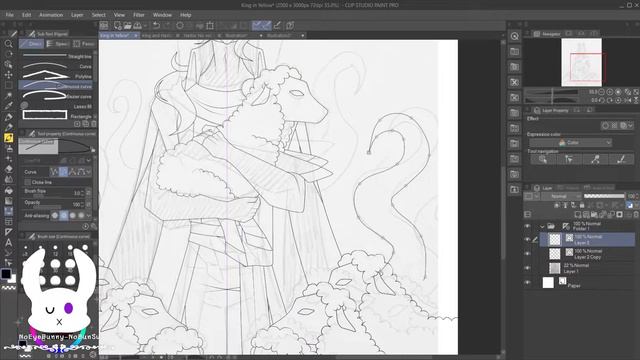
Task: Open the Save dropdown arrow in the command bar
Action: coord(145,26)
